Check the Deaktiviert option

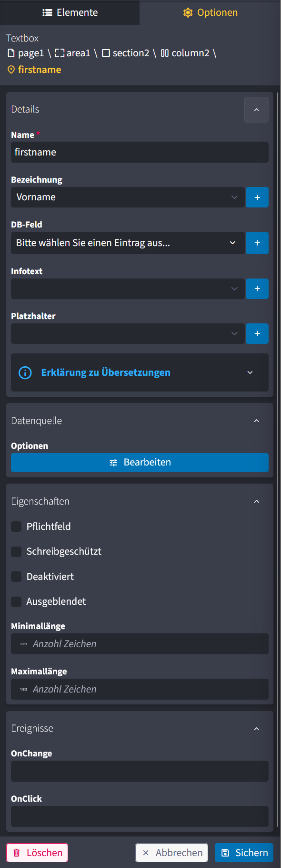(16, 577)
